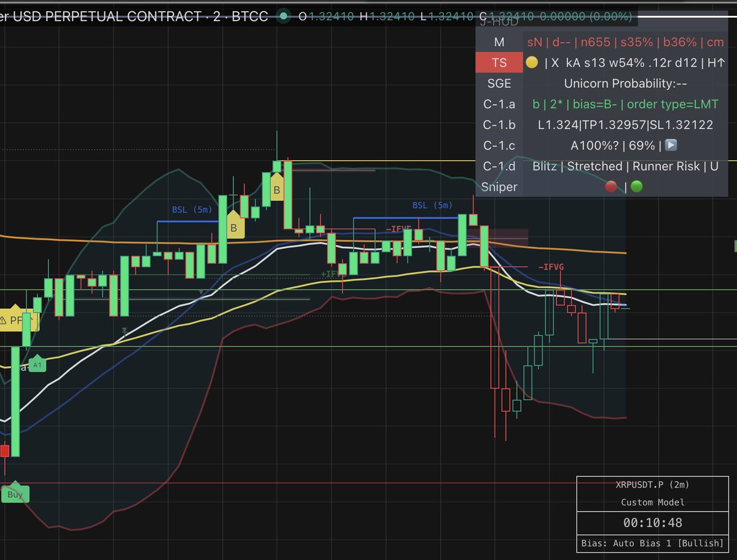The image size is (737, 560).
Task: Select the SGE tab in the HUD
Action: pos(499,83)
